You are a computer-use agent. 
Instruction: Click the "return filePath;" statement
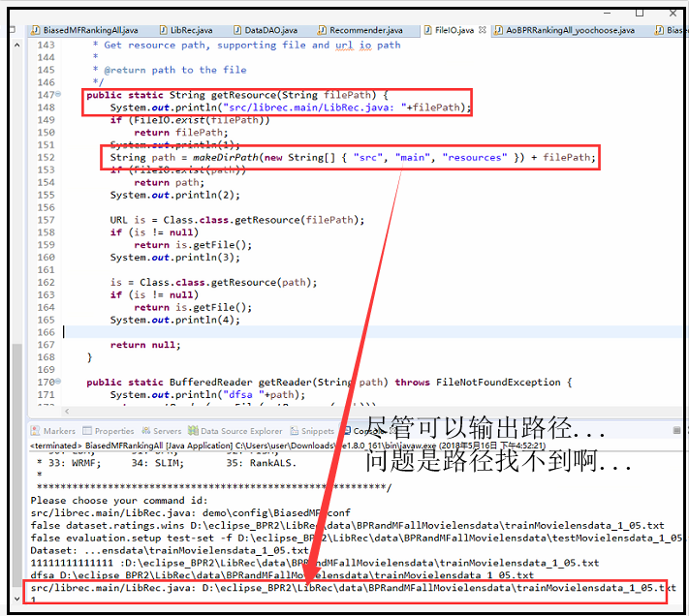tap(181, 132)
